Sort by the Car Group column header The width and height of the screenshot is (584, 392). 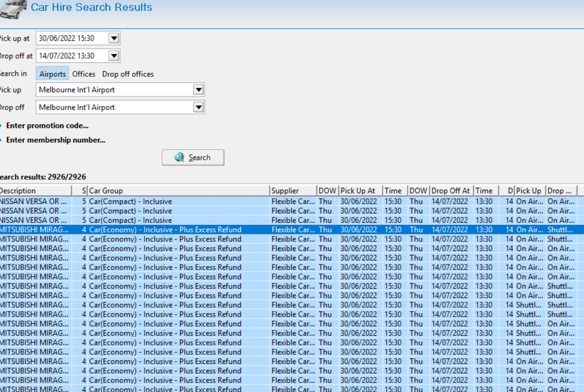coord(179,191)
